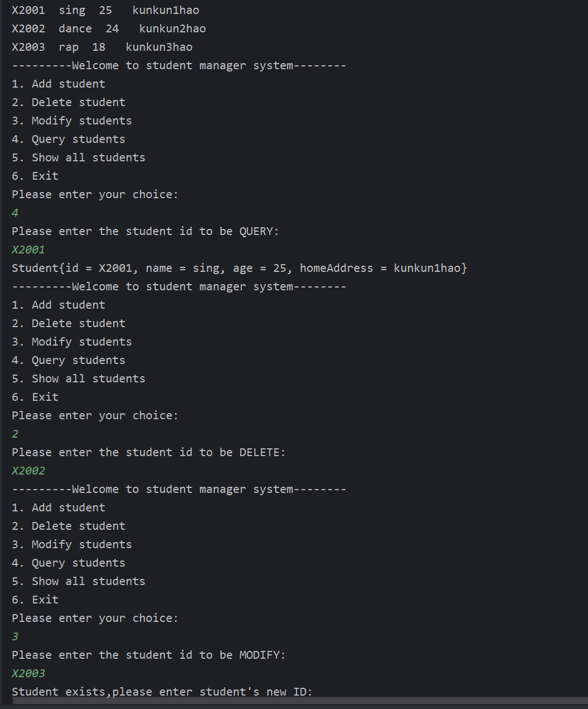Screen dimensions: 588x709
Task: Click 'Please enter your choice:' directly above input 2
Action: (95, 415)
